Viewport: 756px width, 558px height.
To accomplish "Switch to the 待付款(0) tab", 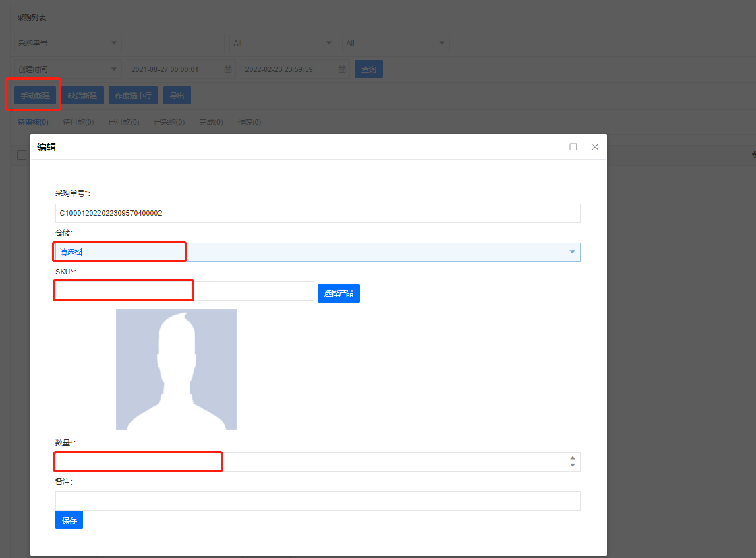I will 79,123.
